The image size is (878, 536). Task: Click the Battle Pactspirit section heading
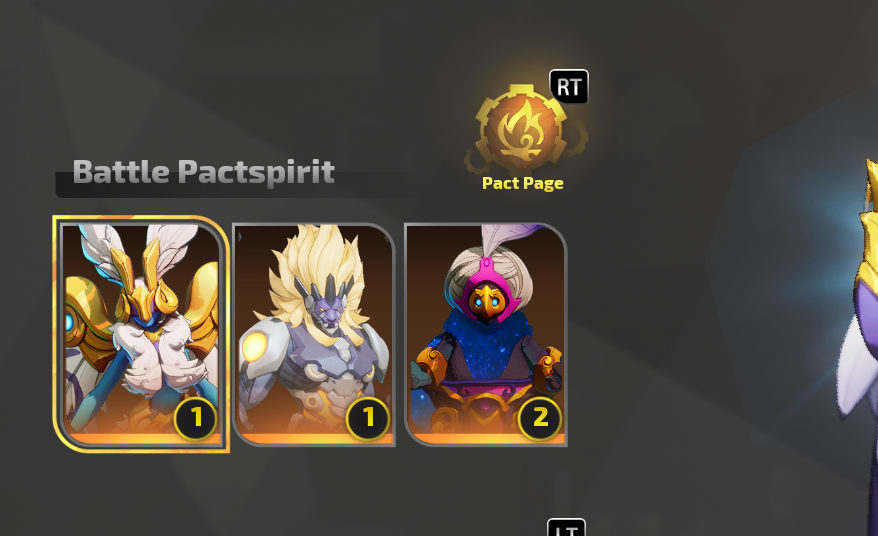204,171
